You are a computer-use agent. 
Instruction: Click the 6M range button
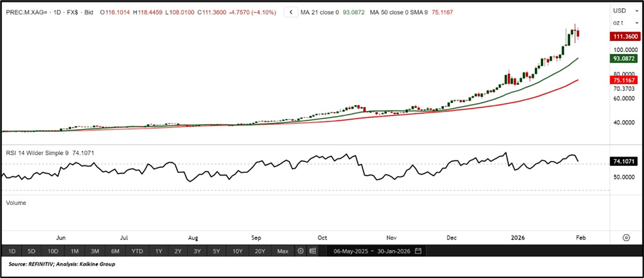click(115, 251)
